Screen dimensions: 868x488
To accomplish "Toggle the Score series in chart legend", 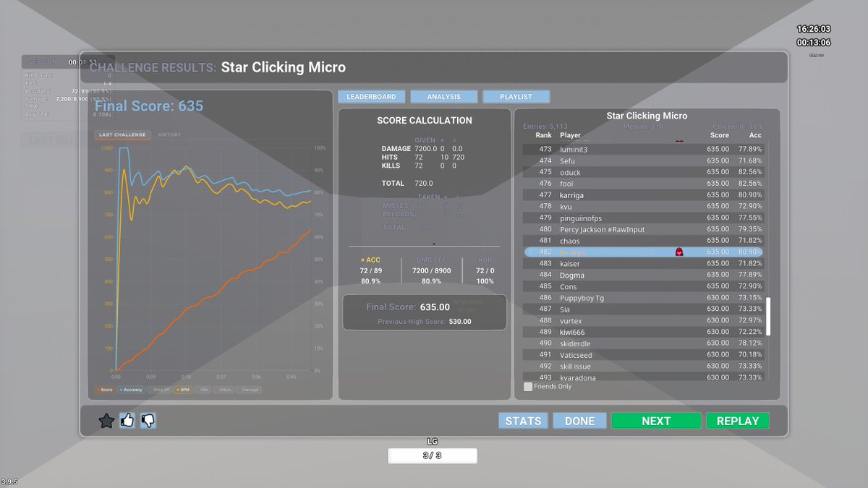I will (104, 390).
